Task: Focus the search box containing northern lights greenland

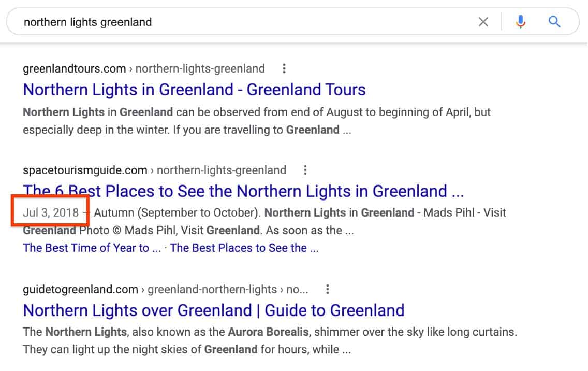Action: click(247, 22)
